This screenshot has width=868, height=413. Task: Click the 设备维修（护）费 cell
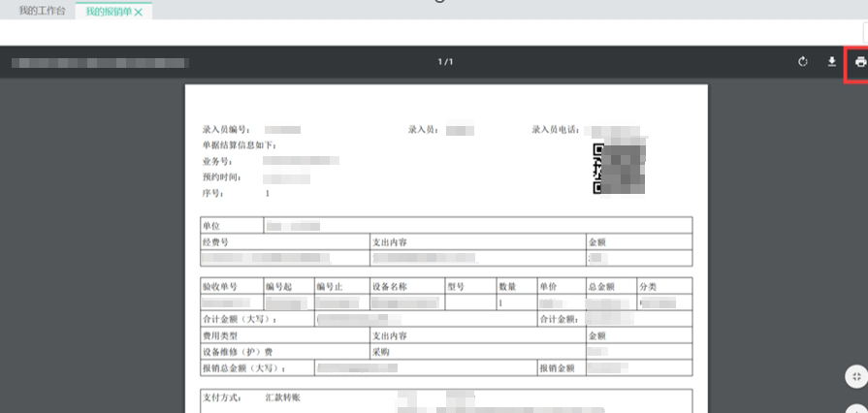(238, 352)
